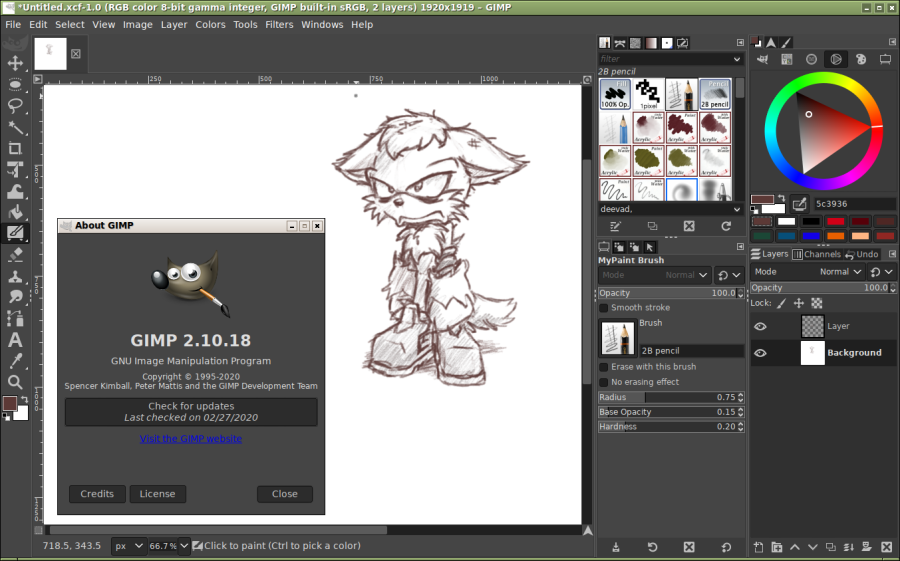
Task: Open the brush filter dropdown
Action: (x=737, y=59)
